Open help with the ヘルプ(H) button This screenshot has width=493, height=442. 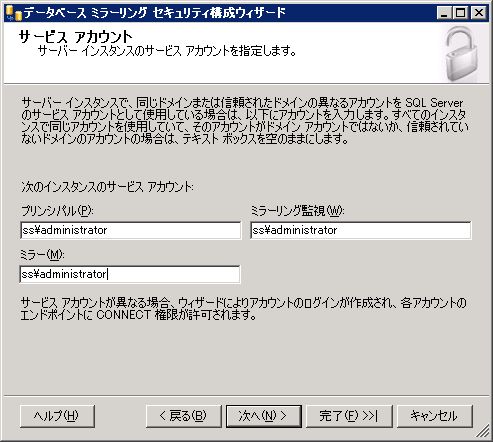pyautogui.click(x=57, y=416)
